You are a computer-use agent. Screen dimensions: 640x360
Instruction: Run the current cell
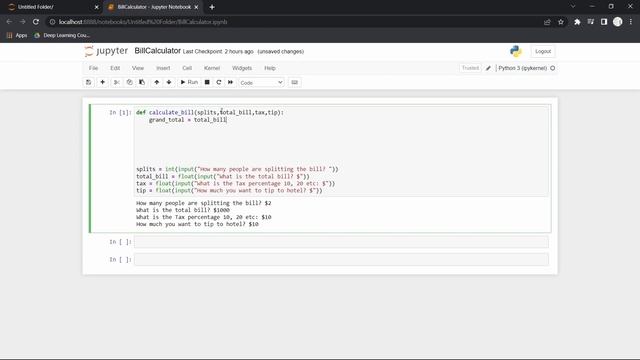[189, 82]
